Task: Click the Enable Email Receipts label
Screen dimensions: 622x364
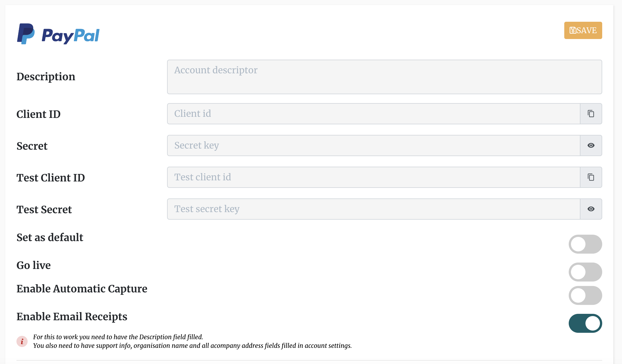Action: pyautogui.click(x=72, y=317)
